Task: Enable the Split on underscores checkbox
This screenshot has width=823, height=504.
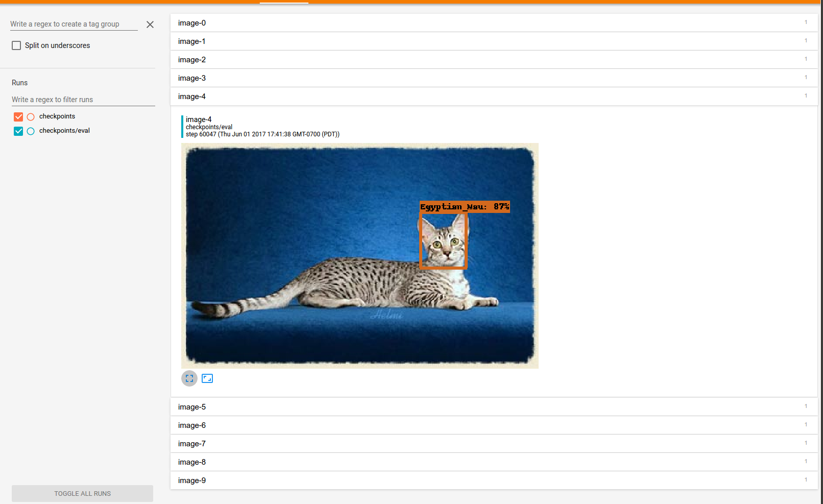Action: pos(16,45)
